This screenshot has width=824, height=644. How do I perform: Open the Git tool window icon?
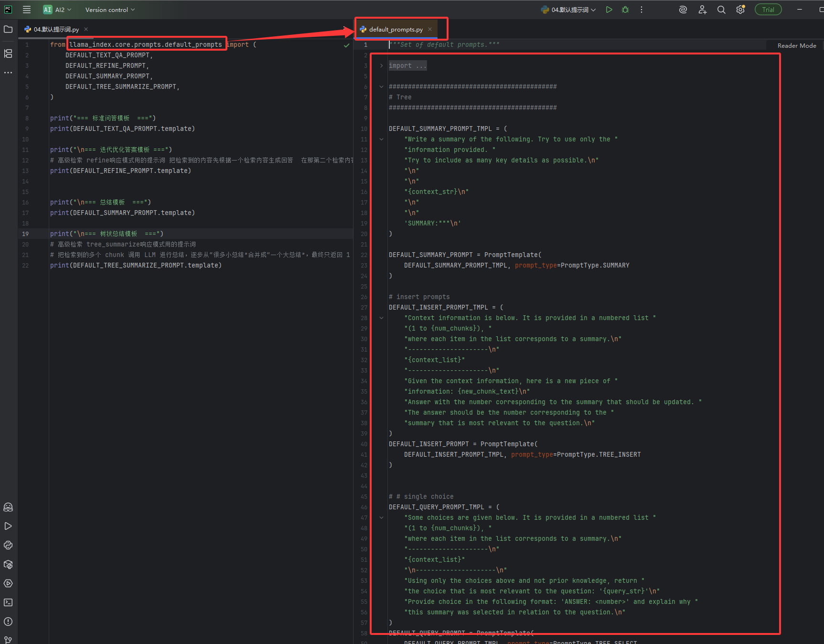[x=8, y=640]
